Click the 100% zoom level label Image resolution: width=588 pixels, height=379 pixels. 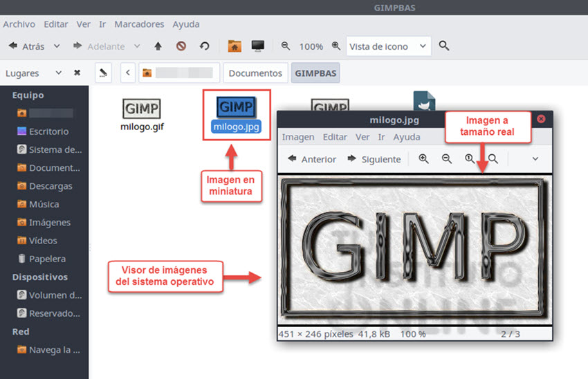(311, 46)
